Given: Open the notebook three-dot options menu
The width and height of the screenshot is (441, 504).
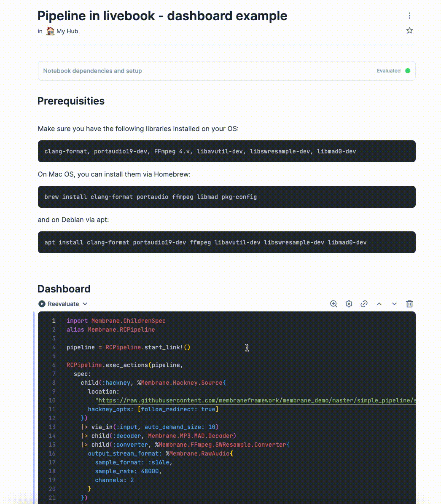Looking at the screenshot, I should [x=409, y=16].
